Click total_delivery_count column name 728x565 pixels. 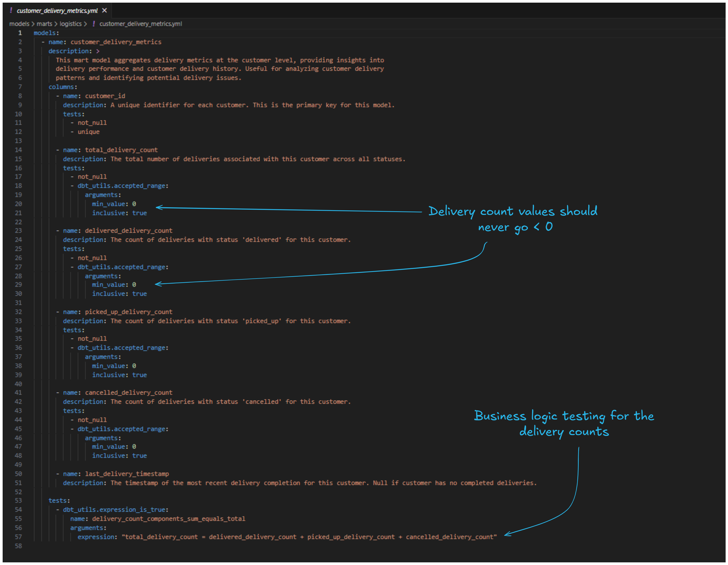pos(121,150)
